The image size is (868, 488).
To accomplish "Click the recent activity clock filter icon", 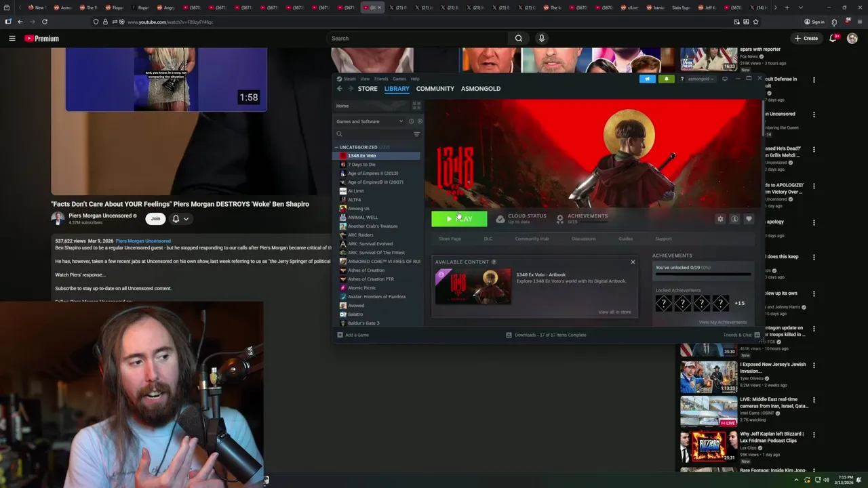I will pos(411,121).
